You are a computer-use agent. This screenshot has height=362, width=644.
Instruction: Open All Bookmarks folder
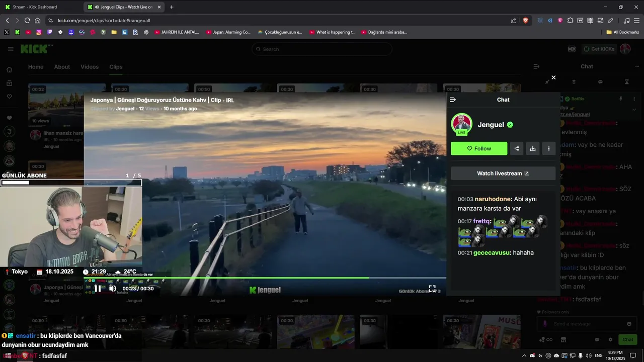(x=623, y=32)
